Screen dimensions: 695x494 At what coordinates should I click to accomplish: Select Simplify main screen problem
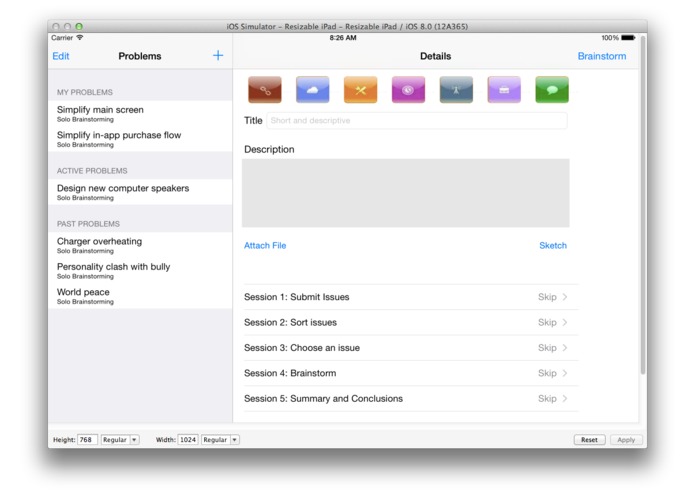coord(140,113)
